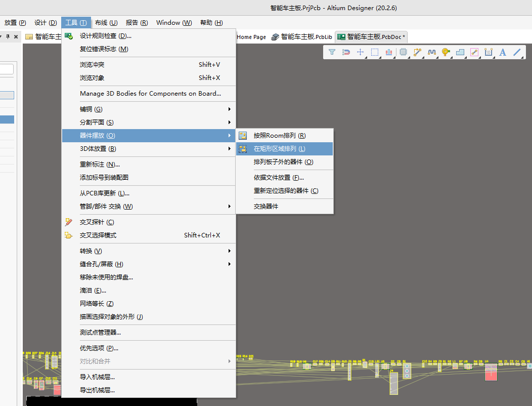This screenshot has height=406, width=532.
Task: Select 浏览对象 menu item
Action: coord(149,78)
